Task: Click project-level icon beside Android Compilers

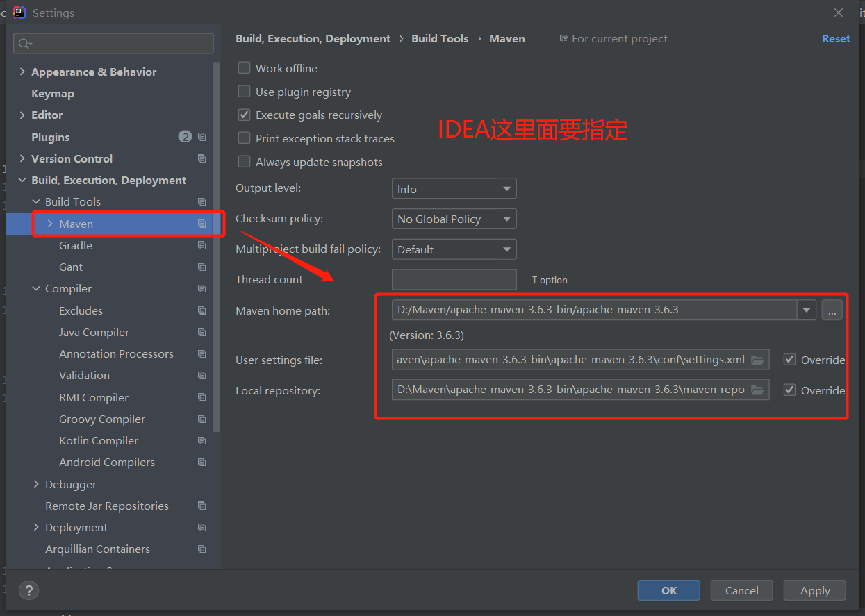Action: [x=202, y=462]
